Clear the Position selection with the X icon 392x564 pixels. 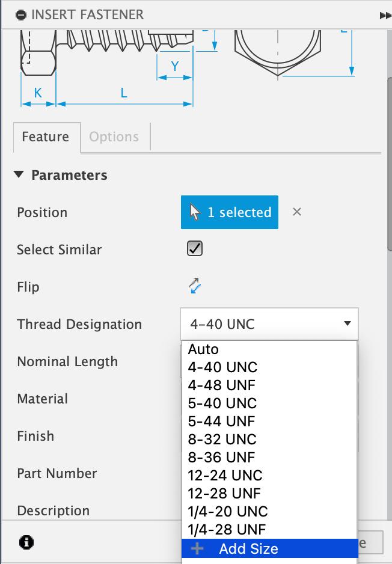(296, 212)
